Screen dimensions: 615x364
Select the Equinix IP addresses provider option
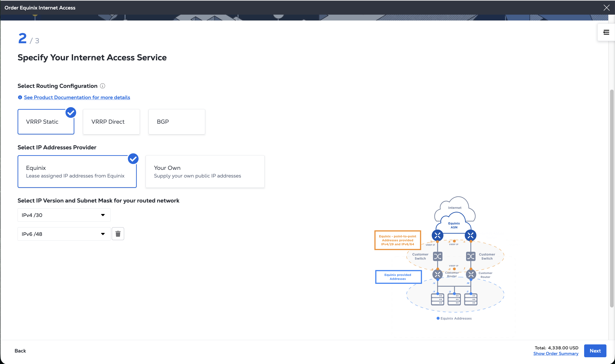pos(77,171)
